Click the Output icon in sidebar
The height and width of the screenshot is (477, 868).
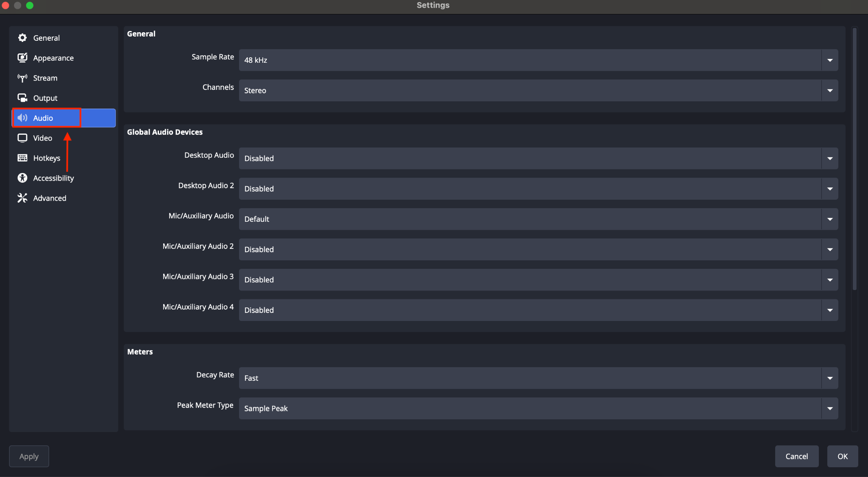point(22,98)
